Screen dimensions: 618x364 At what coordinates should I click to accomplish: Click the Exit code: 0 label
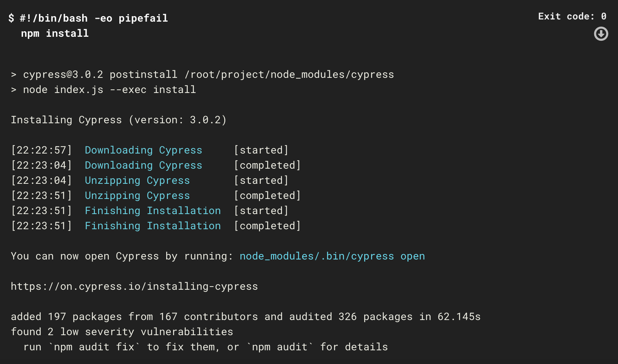[x=572, y=16]
